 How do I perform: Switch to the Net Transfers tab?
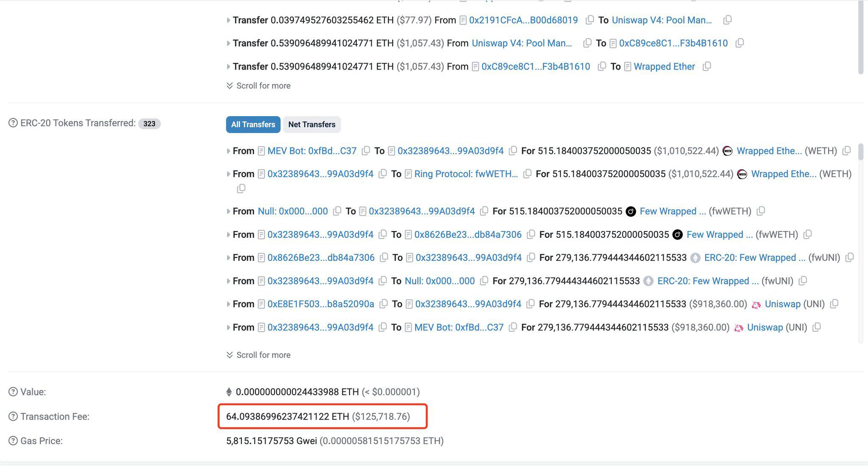click(312, 125)
